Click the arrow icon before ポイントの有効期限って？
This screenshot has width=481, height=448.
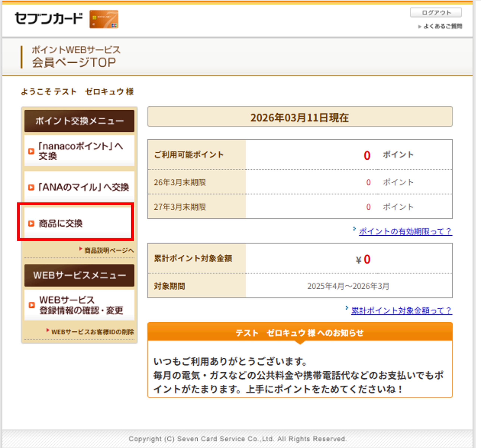click(354, 228)
